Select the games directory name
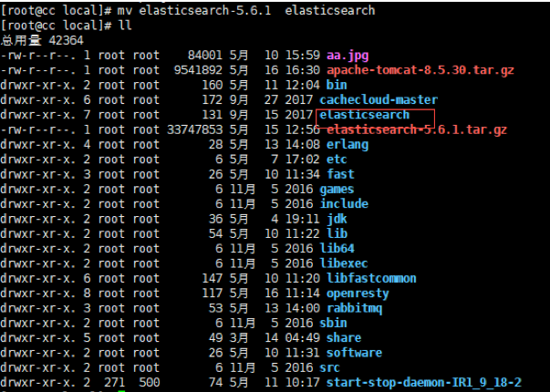 pyautogui.click(x=337, y=189)
